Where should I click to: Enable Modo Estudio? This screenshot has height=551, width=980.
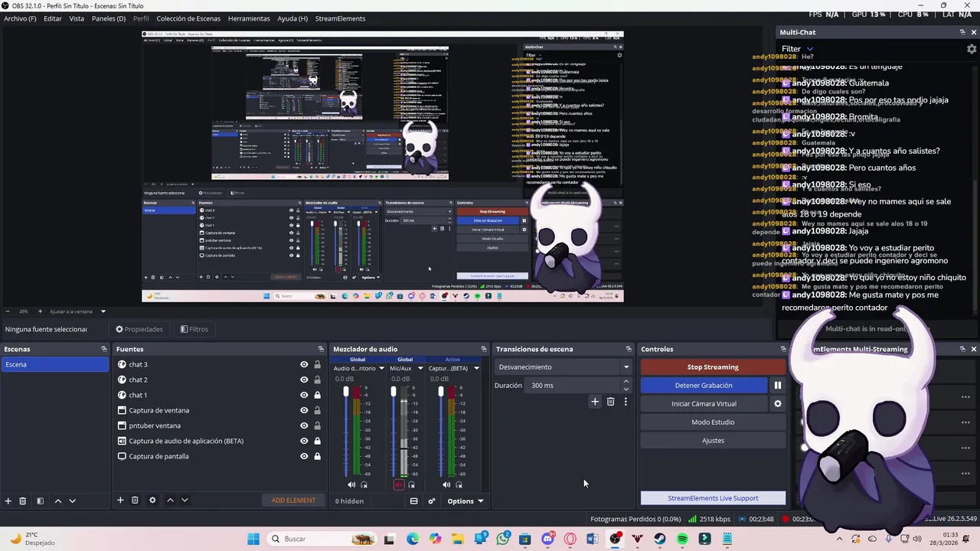(x=713, y=422)
